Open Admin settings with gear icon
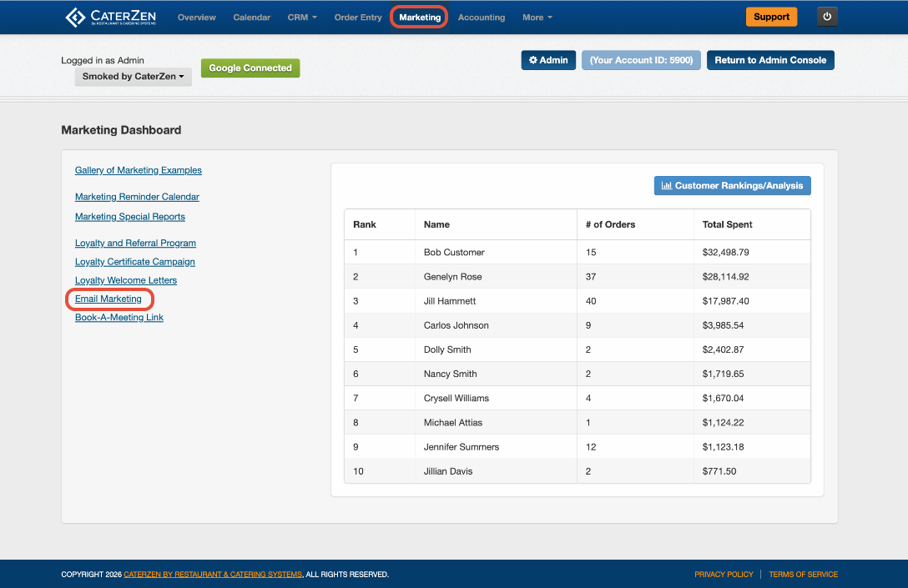 tap(548, 60)
